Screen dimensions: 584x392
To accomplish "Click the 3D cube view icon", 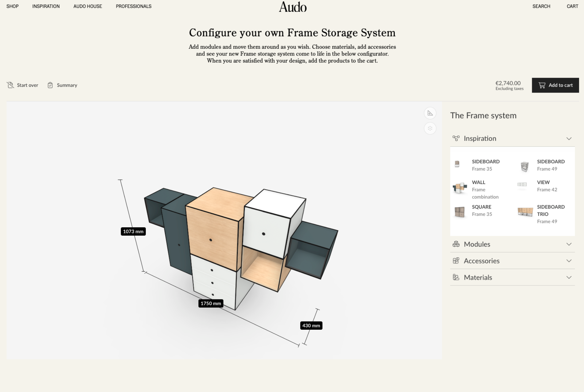I will (x=430, y=128).
